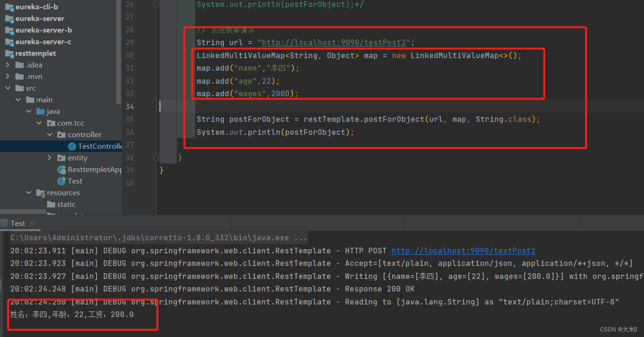Click the controller package icon

(x=61, y=135)
